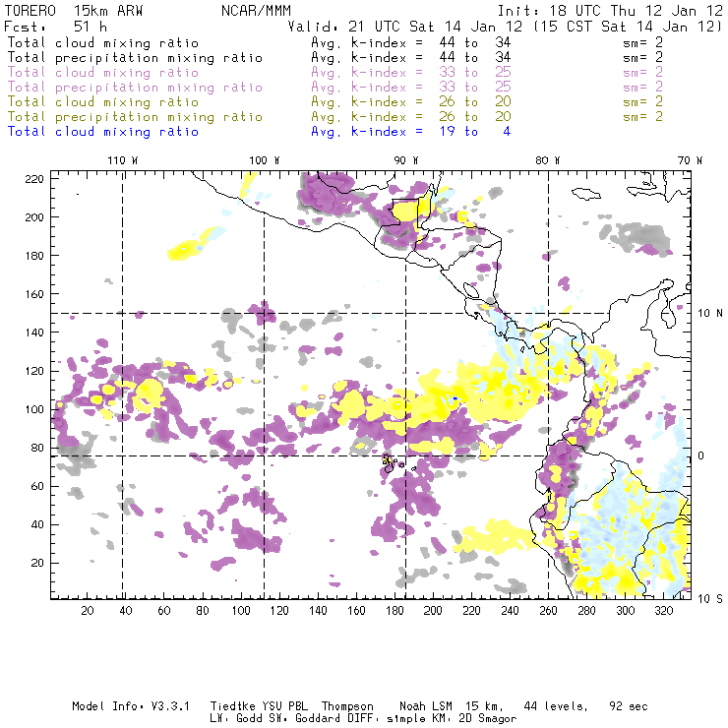Click 'Noah LSM' in model info line
The height and width of the screenshot is (728, 728).
(x=426, y=706)
